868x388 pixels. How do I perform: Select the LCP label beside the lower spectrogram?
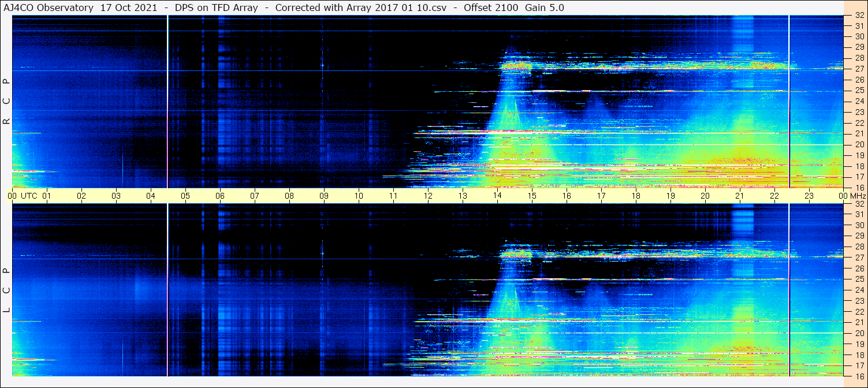click(x=6, y=290)
